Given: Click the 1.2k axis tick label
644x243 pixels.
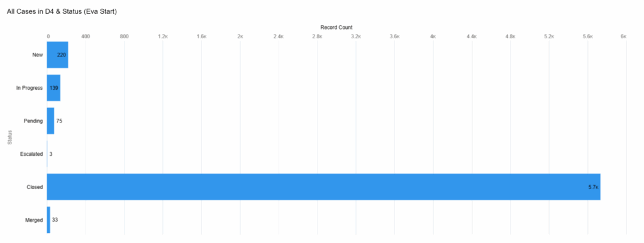Looking at the screenshot, I should click(x=163, y=36).
